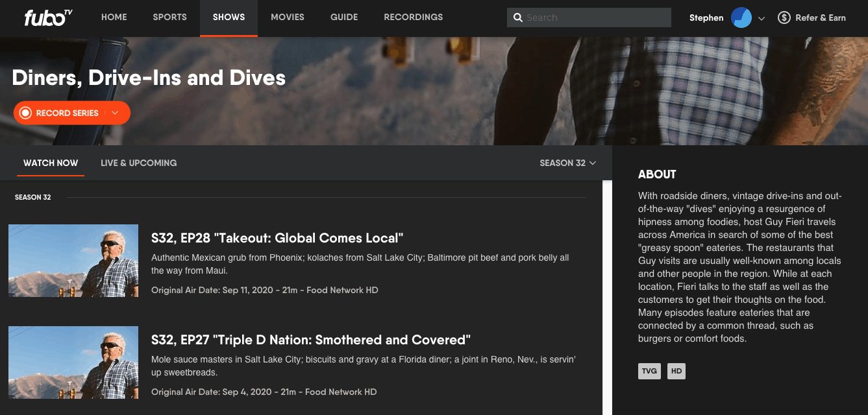Open Stephen's profile avatar
The image size is (868, 415).
pyautogui.click(x=741, y=18)
